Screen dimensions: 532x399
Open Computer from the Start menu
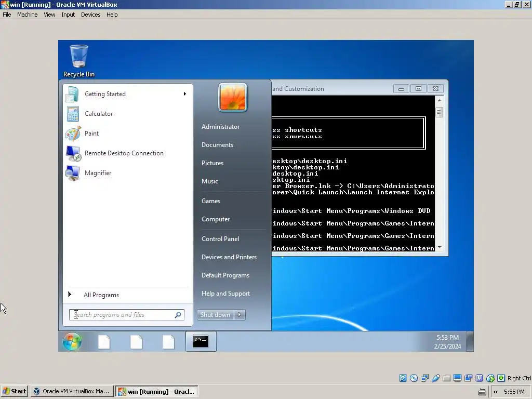[x=216, y=219]
